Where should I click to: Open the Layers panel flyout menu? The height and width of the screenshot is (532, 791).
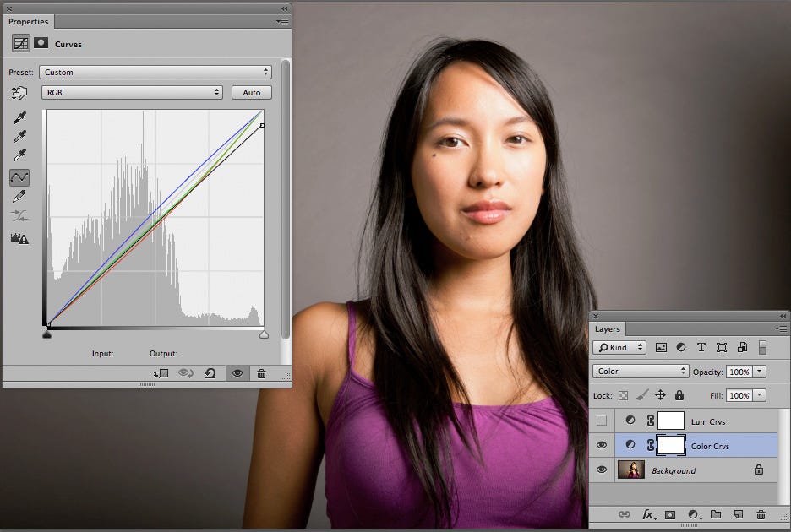click(x=781, y=328)
